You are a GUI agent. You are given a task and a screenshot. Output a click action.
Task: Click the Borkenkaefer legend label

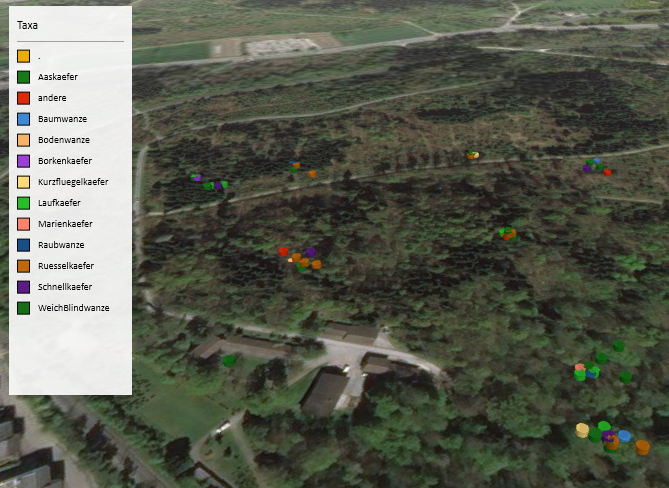(65, 161)
